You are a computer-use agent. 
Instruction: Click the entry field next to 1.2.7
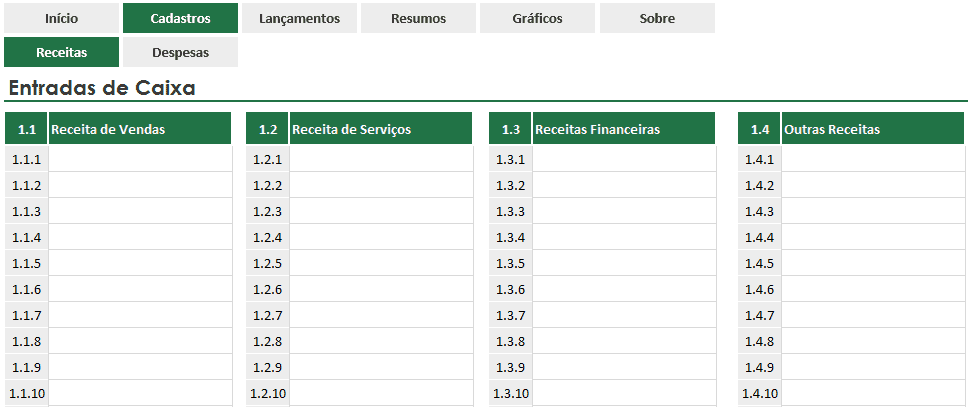pos(381,315)
